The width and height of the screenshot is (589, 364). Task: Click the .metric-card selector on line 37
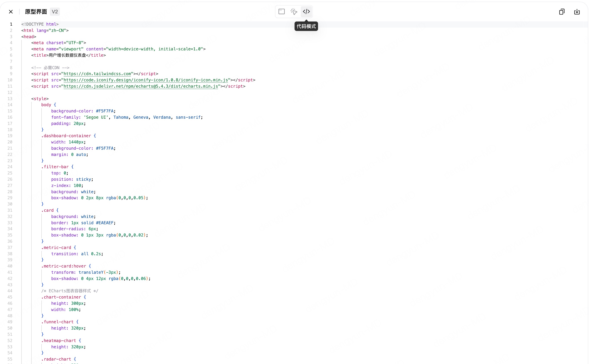[59, 247]
